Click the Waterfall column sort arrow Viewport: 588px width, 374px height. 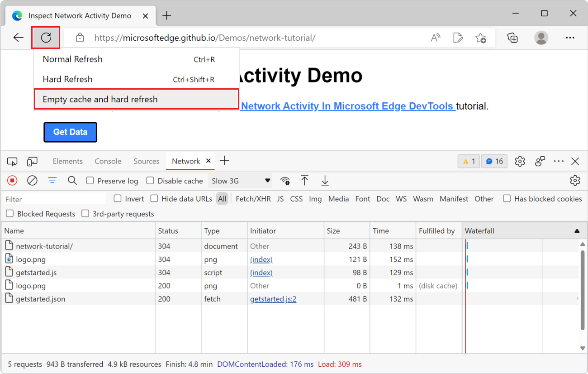click(577, 231)
